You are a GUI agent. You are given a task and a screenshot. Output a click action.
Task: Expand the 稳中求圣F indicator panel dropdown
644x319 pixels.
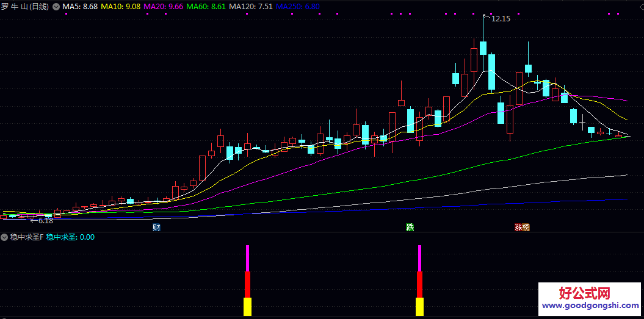tap(5, 237)
